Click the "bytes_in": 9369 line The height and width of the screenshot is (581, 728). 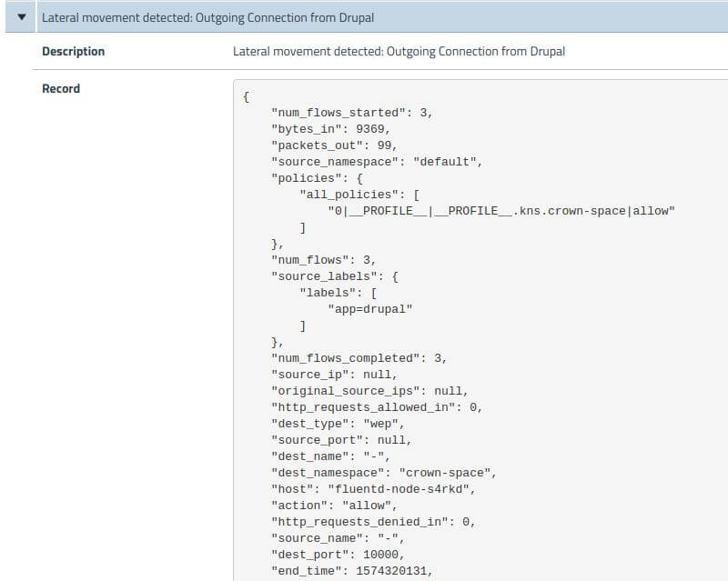click(x=330, y=129)
